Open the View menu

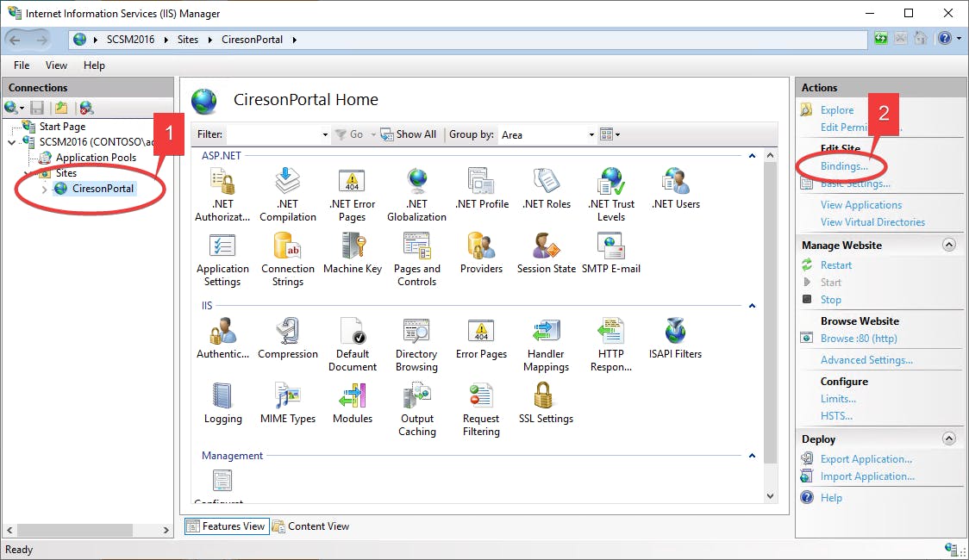(x=56, y=65)
